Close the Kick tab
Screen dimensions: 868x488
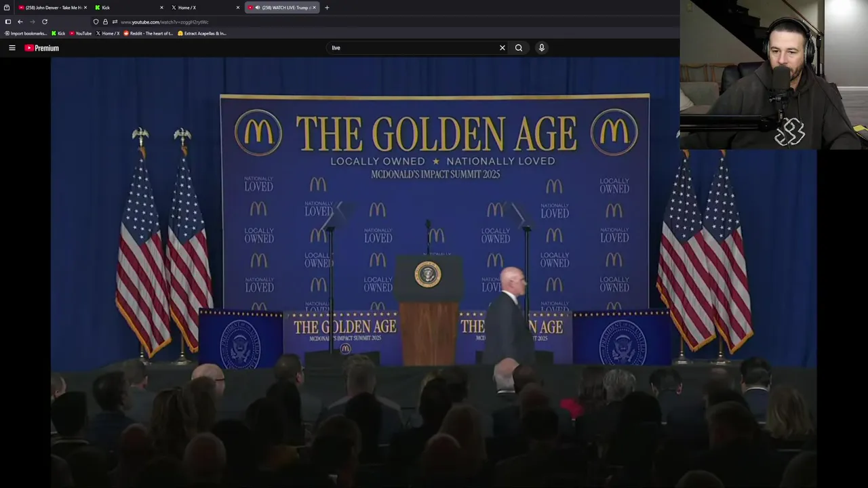pyautogui.click(x=161, y=7)
